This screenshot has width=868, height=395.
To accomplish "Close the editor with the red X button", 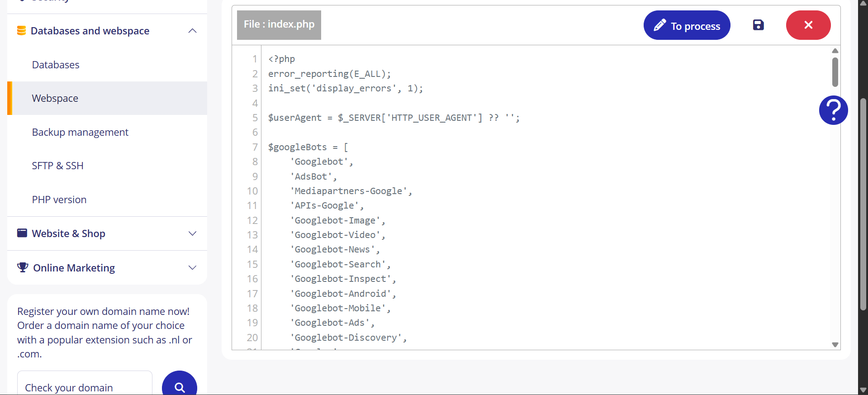I will click(x=808, y=25).
